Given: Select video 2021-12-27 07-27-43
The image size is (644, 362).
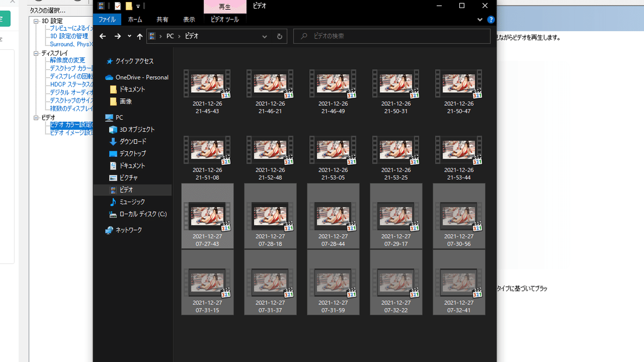Looking at the screenshot, I should coord(207,216).
